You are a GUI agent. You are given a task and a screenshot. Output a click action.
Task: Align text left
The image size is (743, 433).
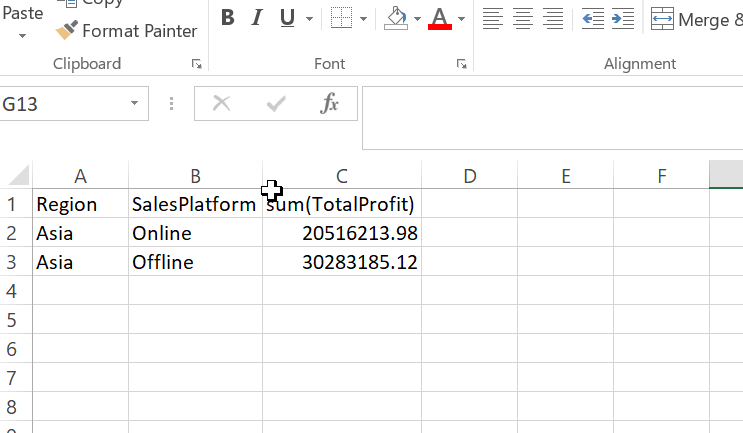click(x=493, y=19)
